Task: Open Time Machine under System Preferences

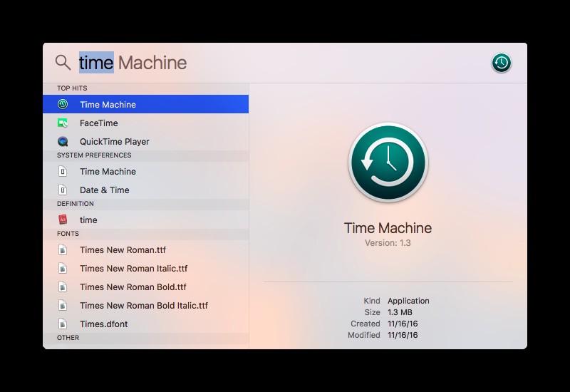Action: click(x=146, y=171)
